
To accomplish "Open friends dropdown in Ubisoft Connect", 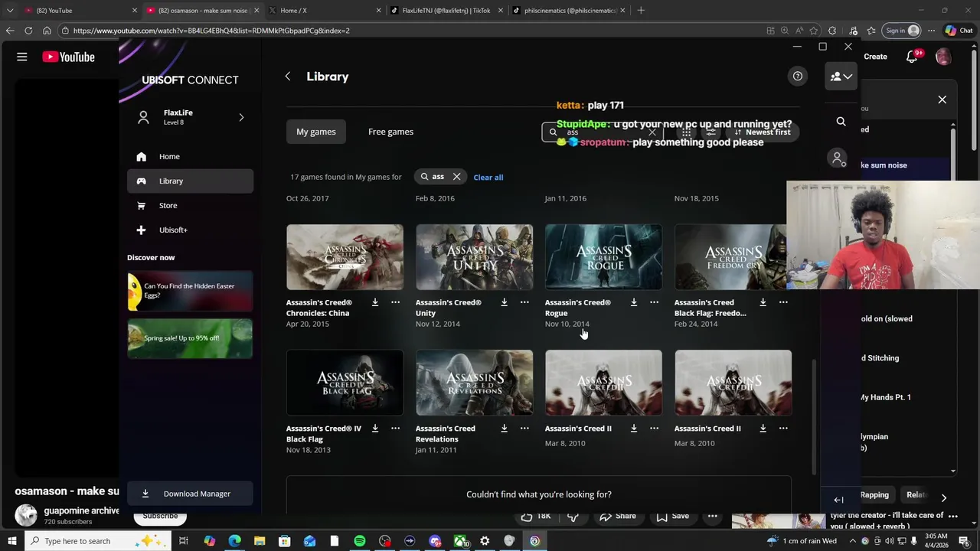I will click(x=841, y=77).
